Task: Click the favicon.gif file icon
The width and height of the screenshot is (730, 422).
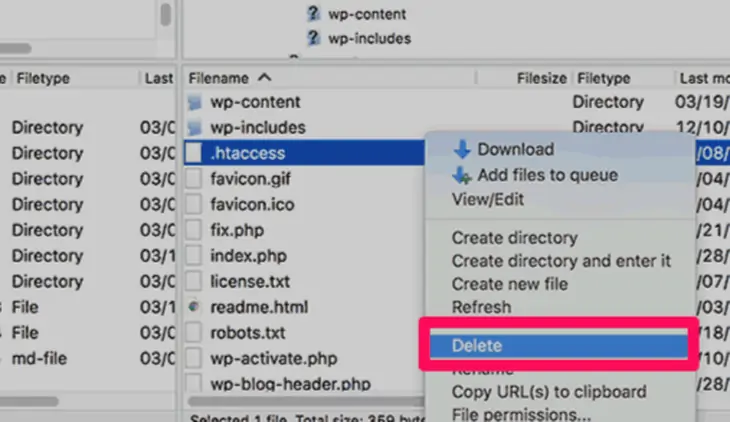Action: pyautogui.click(x=195, y=180)
